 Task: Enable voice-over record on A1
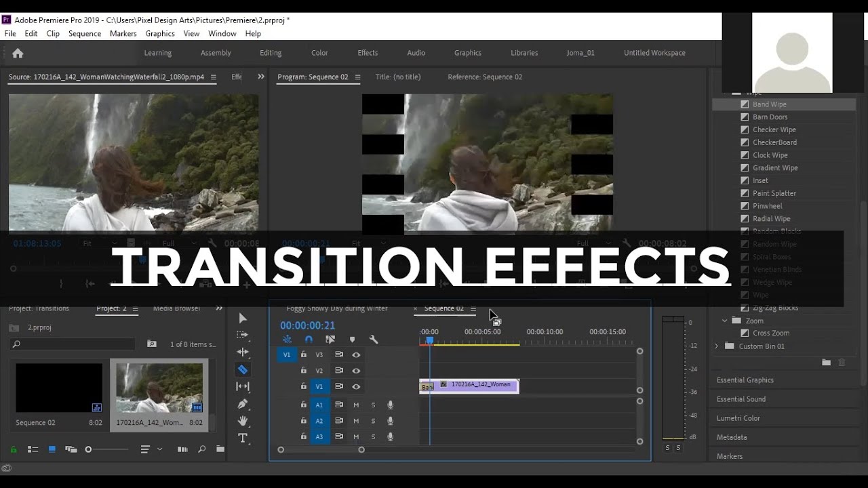pyautogui.click(x=391, y=405)
